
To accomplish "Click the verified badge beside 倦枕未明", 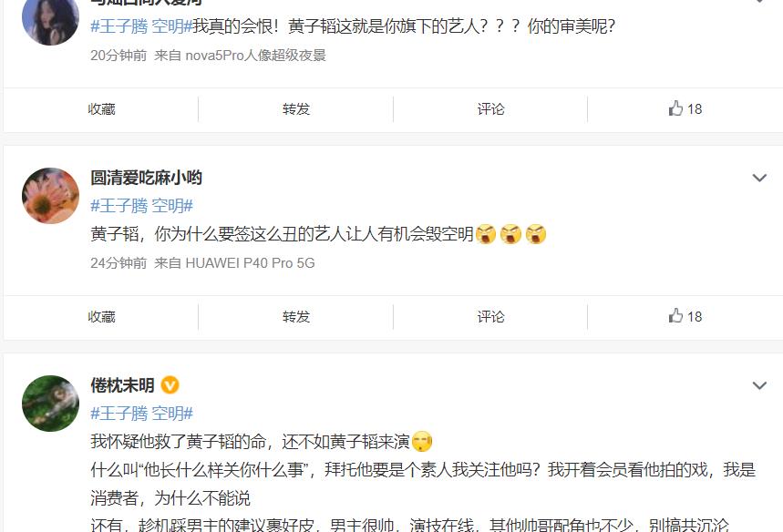I will click(x=170, y=385).
